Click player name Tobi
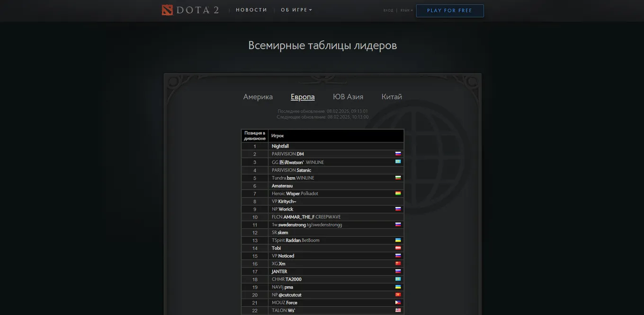644x315 pixels. point(276,248)
